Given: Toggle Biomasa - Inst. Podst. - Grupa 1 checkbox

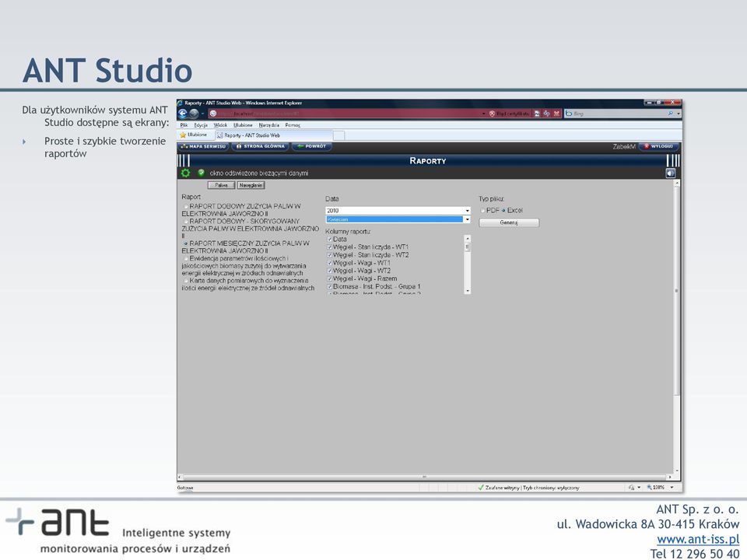Looking at the screenshot, I should point(329,287).
